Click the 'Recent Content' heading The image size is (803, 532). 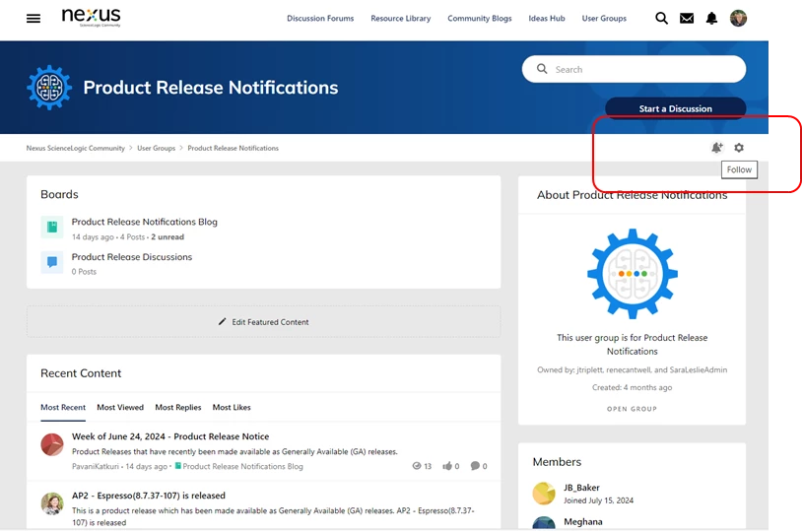[81, 373]
